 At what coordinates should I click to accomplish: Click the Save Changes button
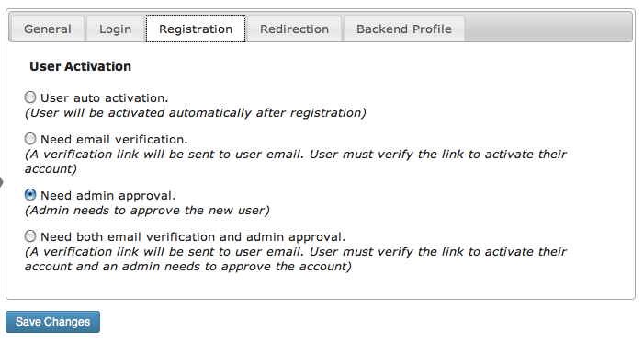pyautogui.click(x=52, y=322)
